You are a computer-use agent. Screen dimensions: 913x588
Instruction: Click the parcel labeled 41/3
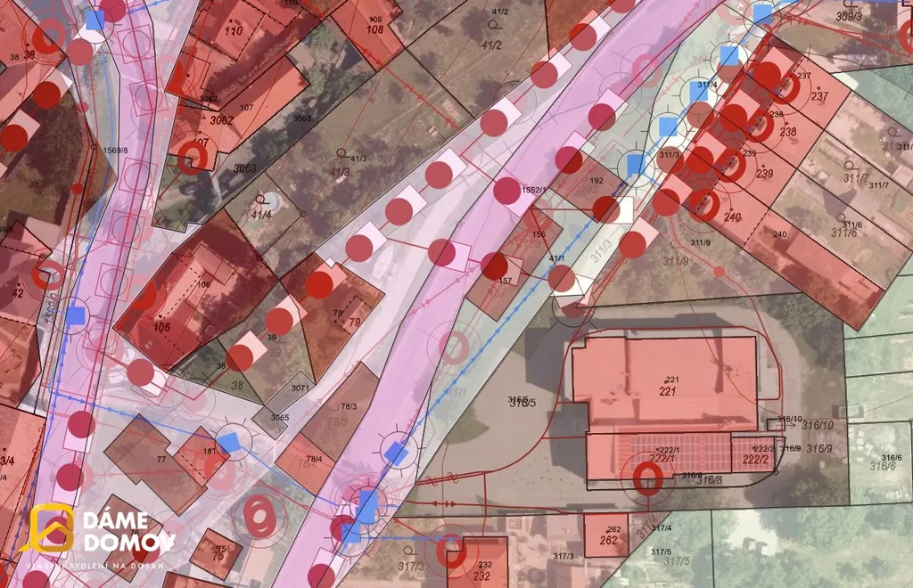click(340, 171)
